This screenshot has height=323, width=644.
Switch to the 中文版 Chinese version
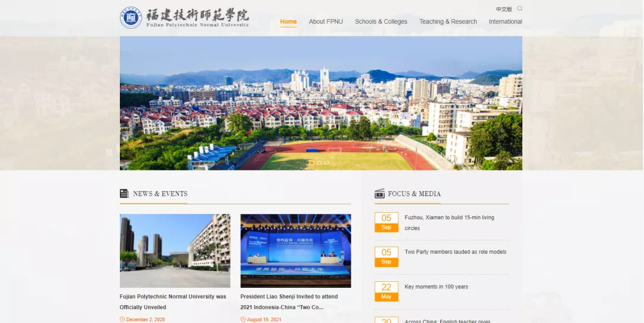click(504, 9)
